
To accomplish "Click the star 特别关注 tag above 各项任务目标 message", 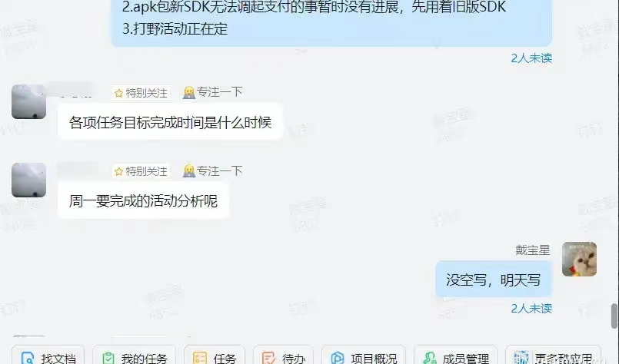I will pyautogui.click(x=141, y=93).
